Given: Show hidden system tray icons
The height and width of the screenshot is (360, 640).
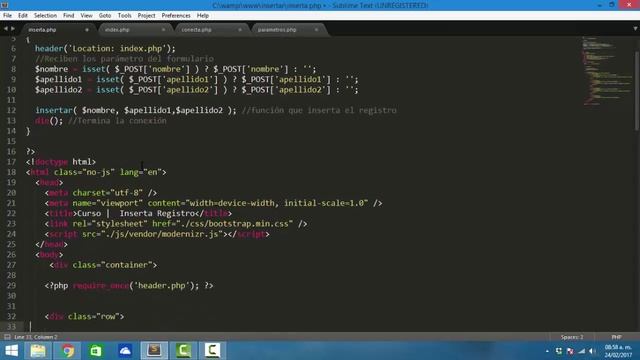Looking at the screenshot, I should point(547,351).
